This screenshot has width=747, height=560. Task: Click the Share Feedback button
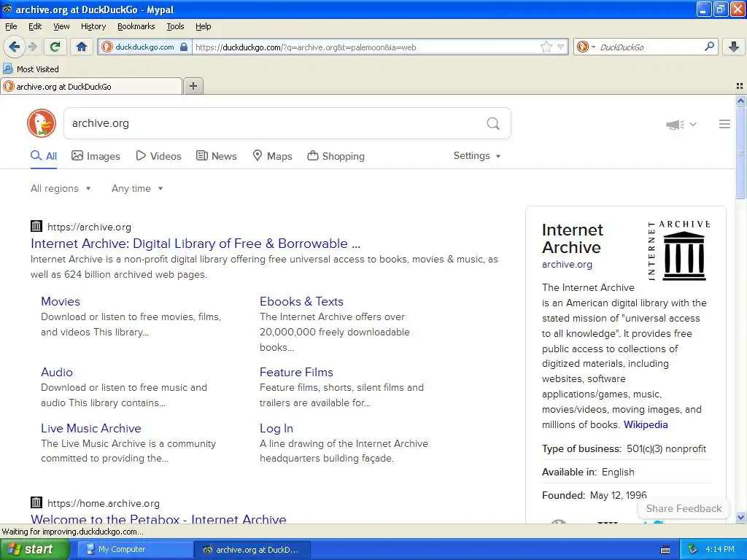tap(684, 508)
